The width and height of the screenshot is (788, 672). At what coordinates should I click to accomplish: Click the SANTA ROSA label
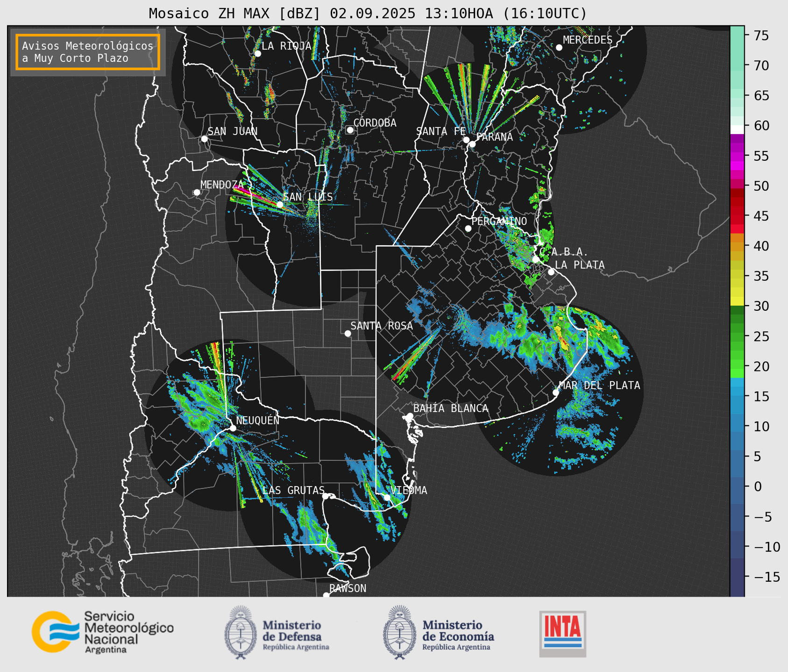[382, 326]
